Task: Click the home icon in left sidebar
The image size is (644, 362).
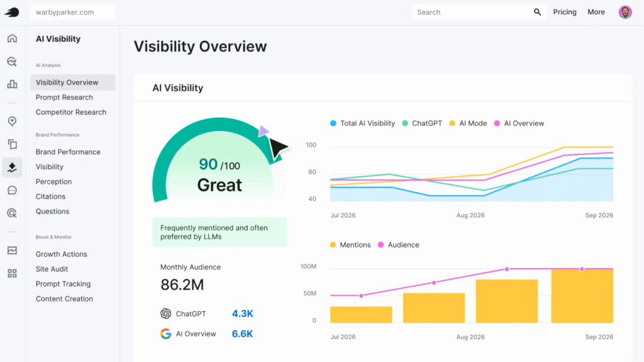Action: [x=12, y=38]
